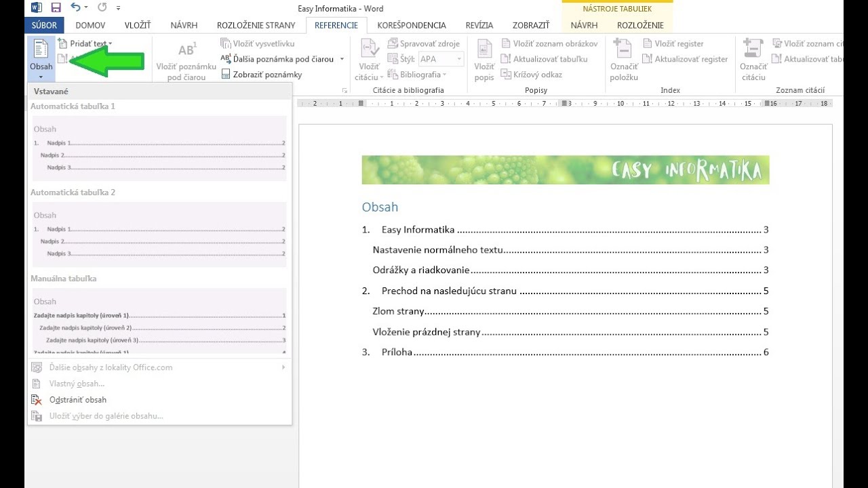Click the 'Zlom strany' contents entry

click(570, 312)
